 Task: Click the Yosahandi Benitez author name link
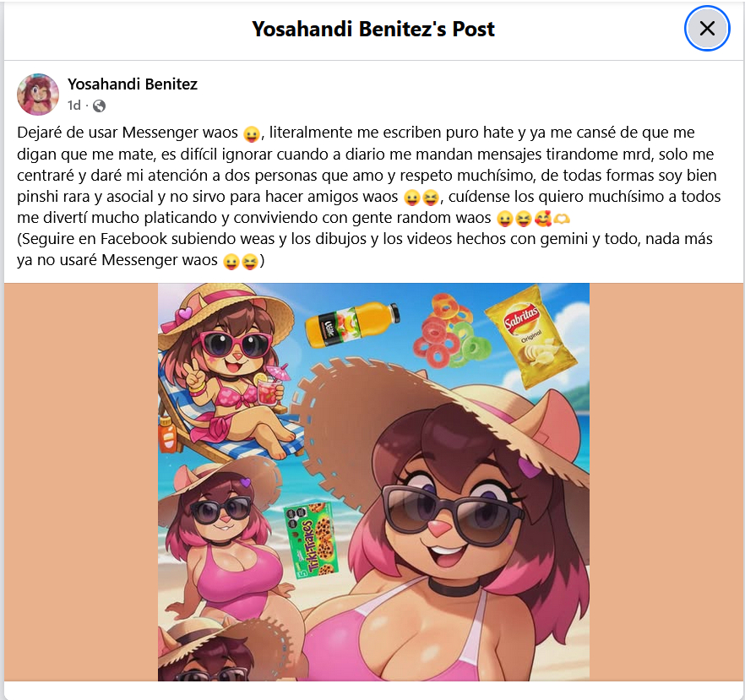(x=132, y=84)
